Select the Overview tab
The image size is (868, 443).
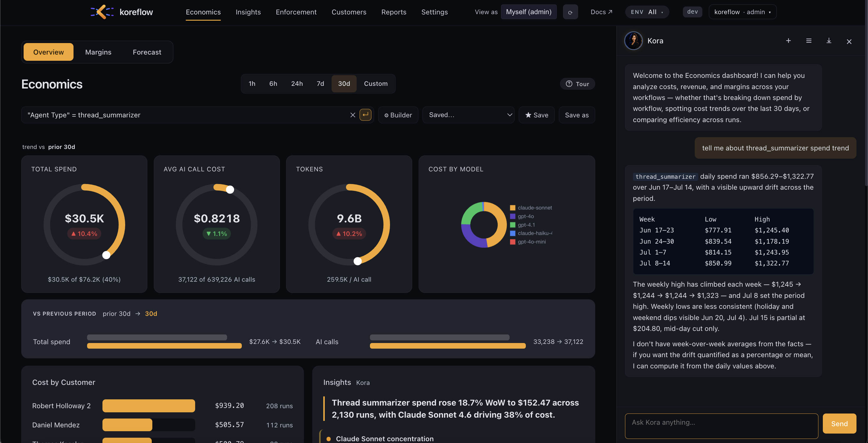coord(48,52)
